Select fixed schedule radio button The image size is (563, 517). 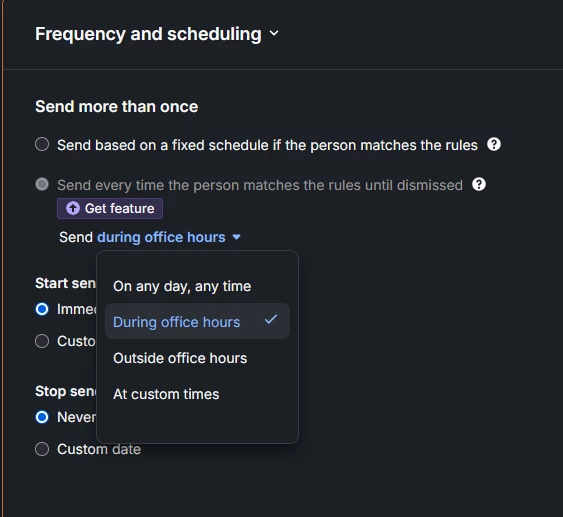(x=42, y=144)
